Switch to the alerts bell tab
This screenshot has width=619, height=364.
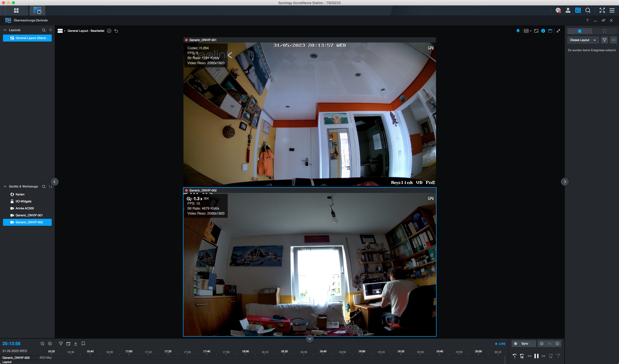point(579,31)
